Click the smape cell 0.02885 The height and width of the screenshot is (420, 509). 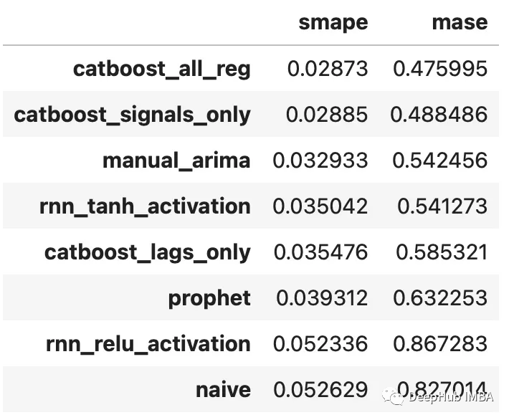click(327, 115)
